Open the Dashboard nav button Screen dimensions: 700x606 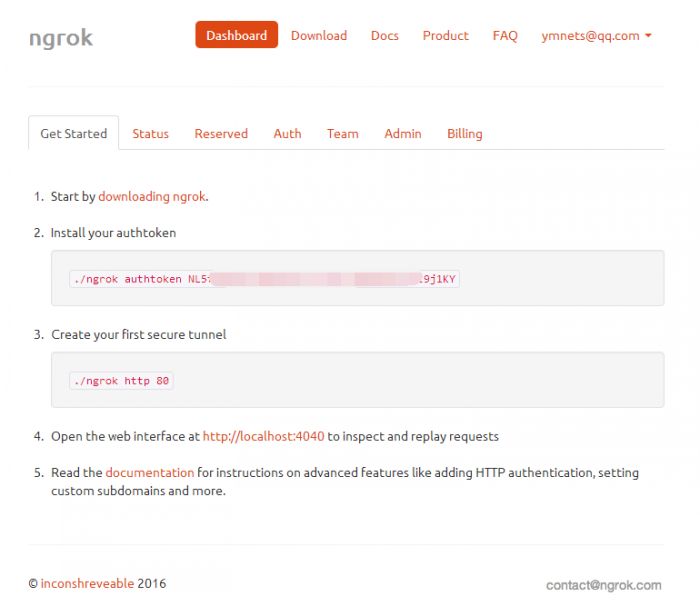236,35
